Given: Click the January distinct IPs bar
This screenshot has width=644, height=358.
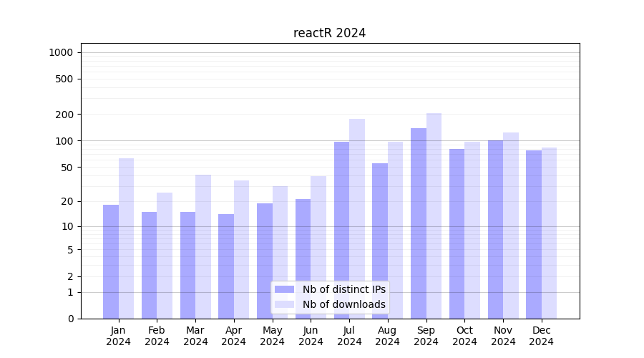Looking at the screenshot, I should coord(111,261).
